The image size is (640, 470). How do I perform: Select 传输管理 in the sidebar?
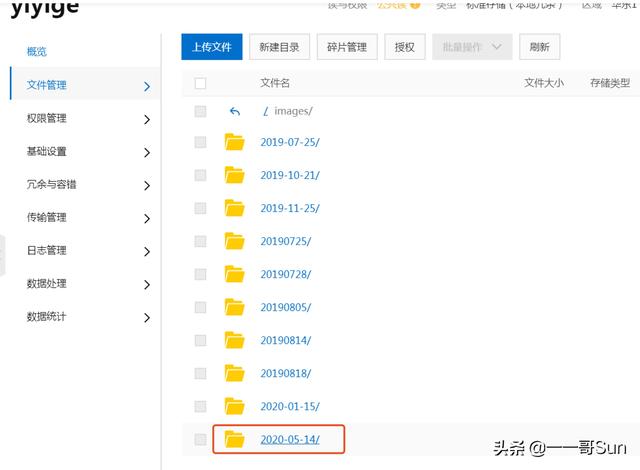pyautogui.click(x=47, y=218)
